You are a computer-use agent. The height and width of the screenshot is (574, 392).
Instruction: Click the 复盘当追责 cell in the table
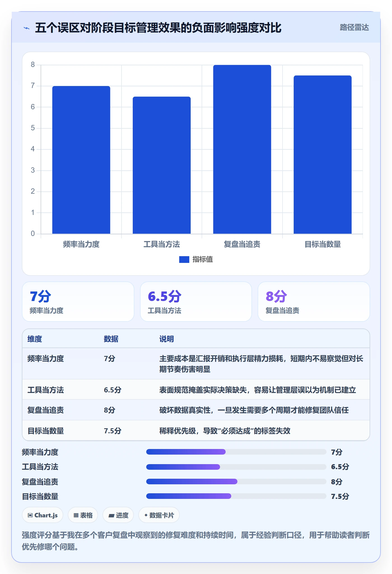(46, 410)
